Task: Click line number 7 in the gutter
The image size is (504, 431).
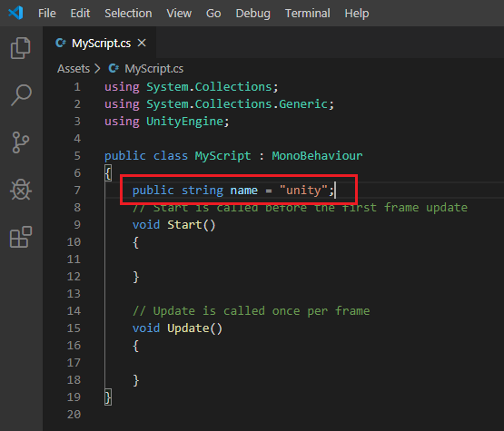Action: coord(77,191)
